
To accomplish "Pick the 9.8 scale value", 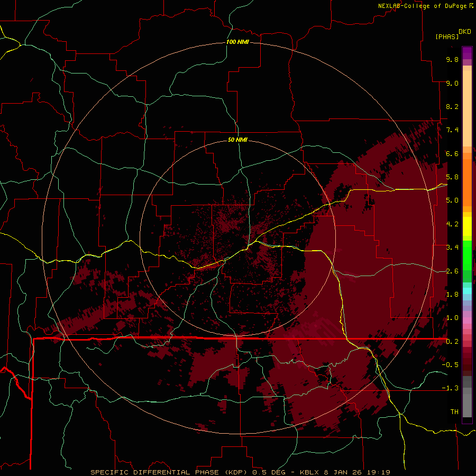I will coord(452,59).
